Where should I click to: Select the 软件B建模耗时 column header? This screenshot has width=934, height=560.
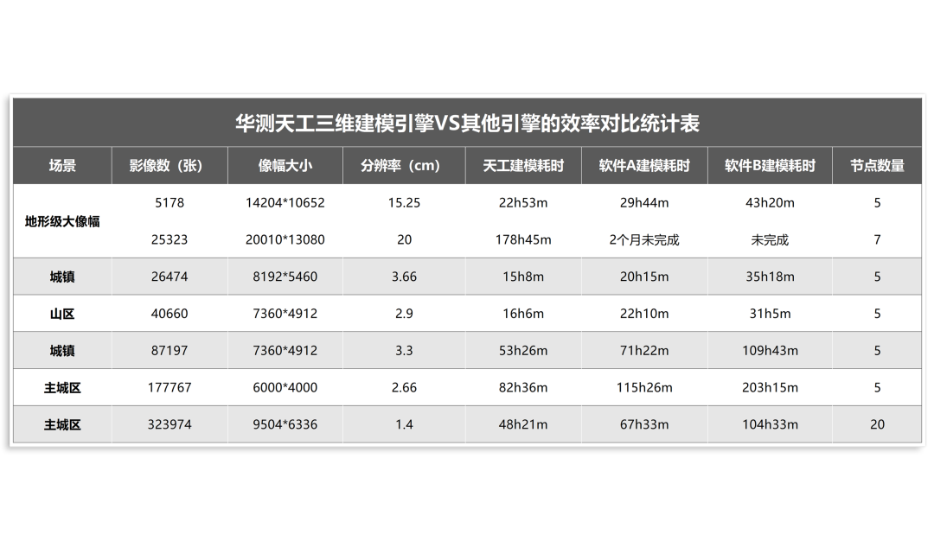tap(770, 165)
